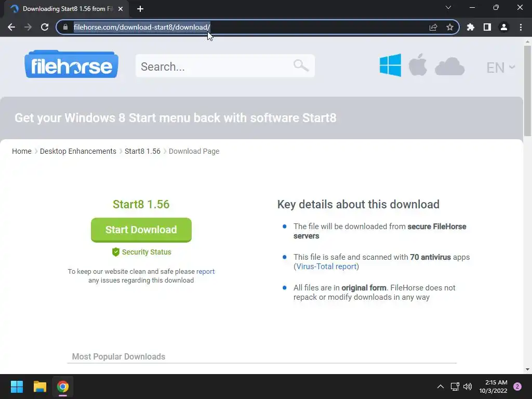The image size is (532, 399).
Task: Go to Home breadcrumb
Action: (22, 151)
